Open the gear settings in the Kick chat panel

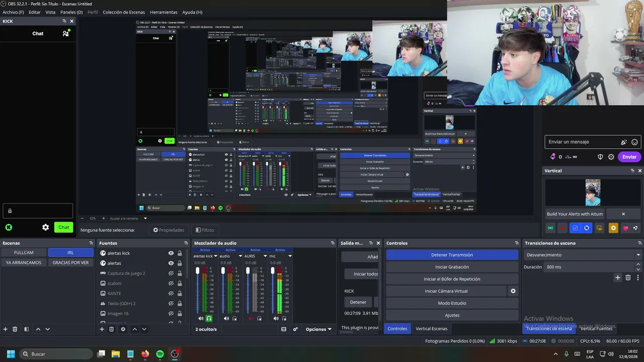click(46, 227)
